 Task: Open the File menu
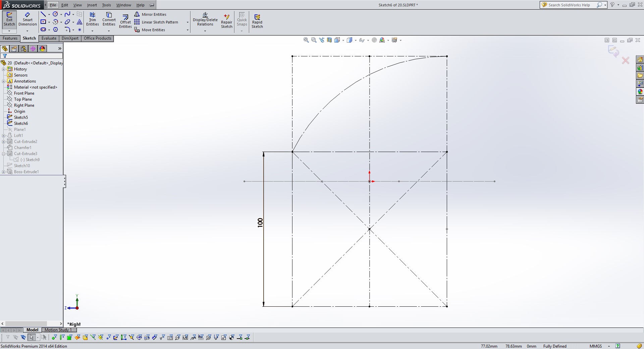pos(53,5)
